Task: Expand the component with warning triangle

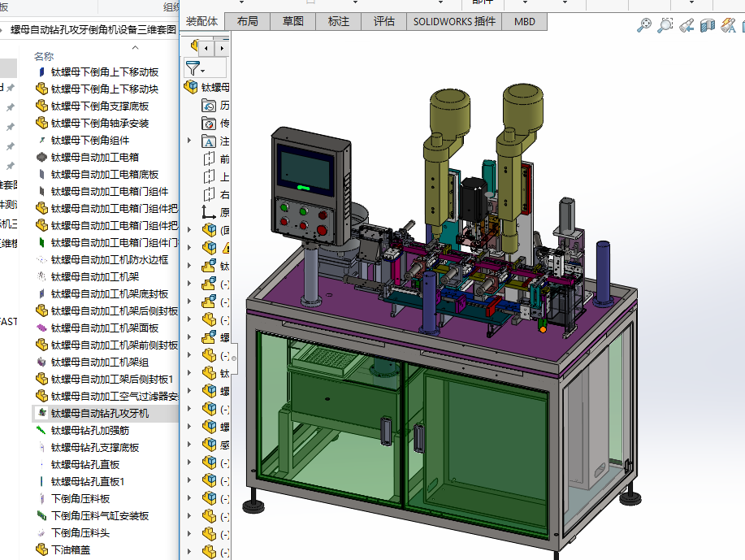Action: (189, 248)
